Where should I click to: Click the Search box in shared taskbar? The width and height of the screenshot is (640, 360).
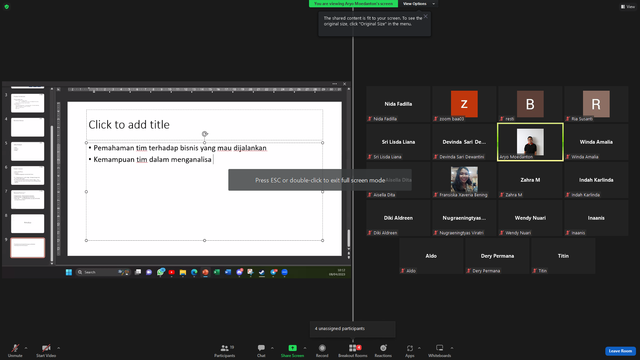point(103,272)
